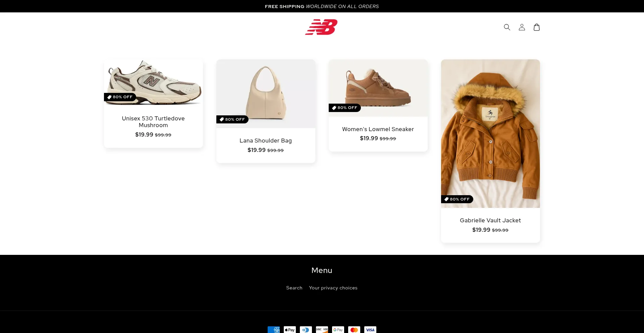Viewport: 644px width, 333px height.
Task: Click the $19.99 price under Lana Shoulder Bag
Action: click(257, 150)
